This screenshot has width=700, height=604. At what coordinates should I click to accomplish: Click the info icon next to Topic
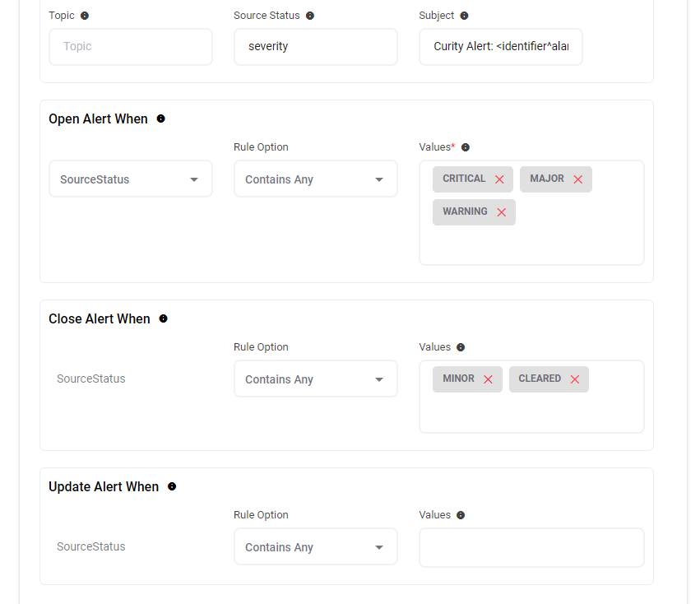[85, 16]
